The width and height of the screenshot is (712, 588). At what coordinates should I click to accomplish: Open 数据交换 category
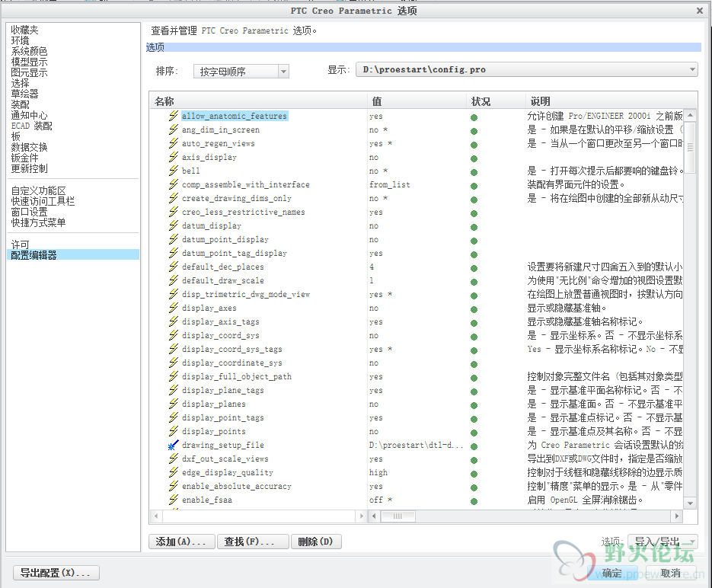(x=29, y=147)
